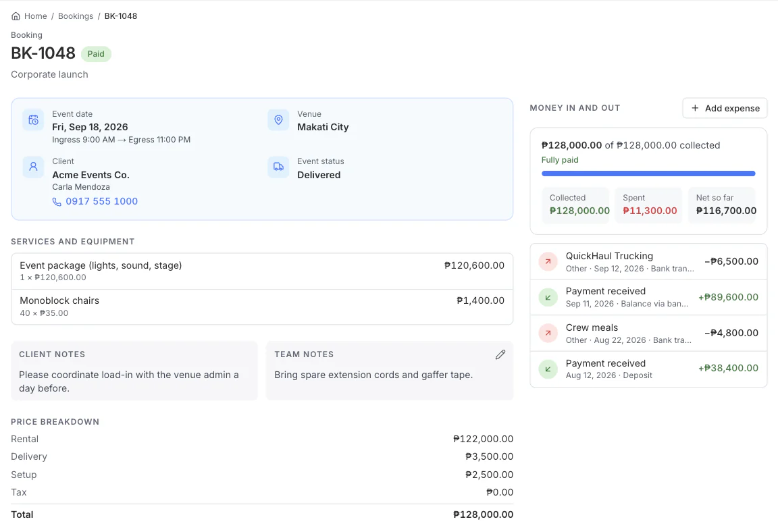Screen dimensions: 778x532
Task: Click the BK-1048 booking heading
Action: (x=43, y=53)
